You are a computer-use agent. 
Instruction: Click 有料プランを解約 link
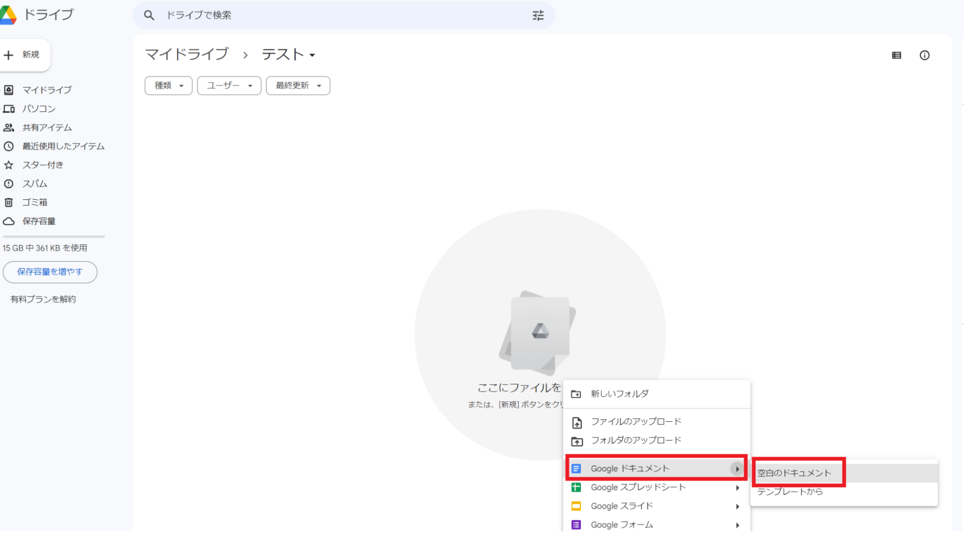click(43, 299)
